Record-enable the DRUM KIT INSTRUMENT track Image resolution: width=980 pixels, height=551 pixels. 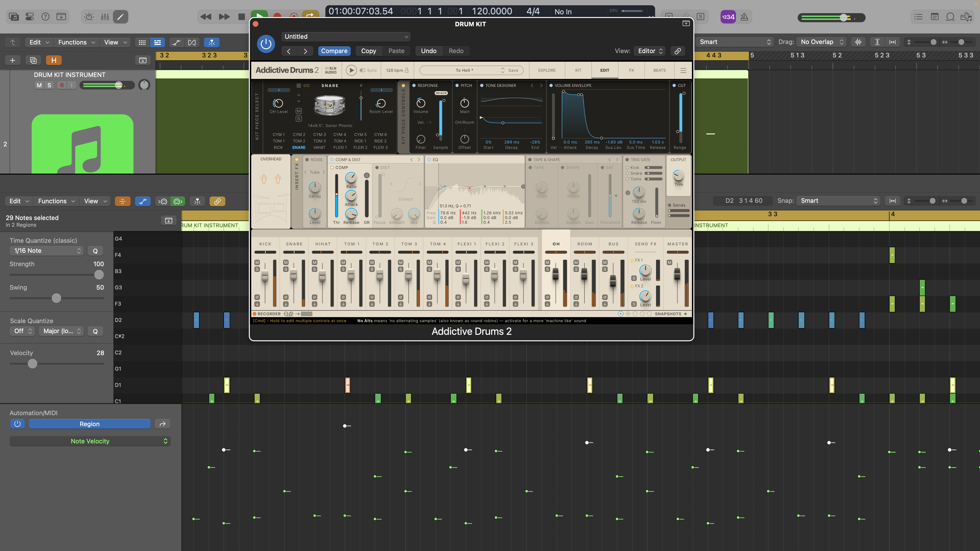click(x=62, y=85)
